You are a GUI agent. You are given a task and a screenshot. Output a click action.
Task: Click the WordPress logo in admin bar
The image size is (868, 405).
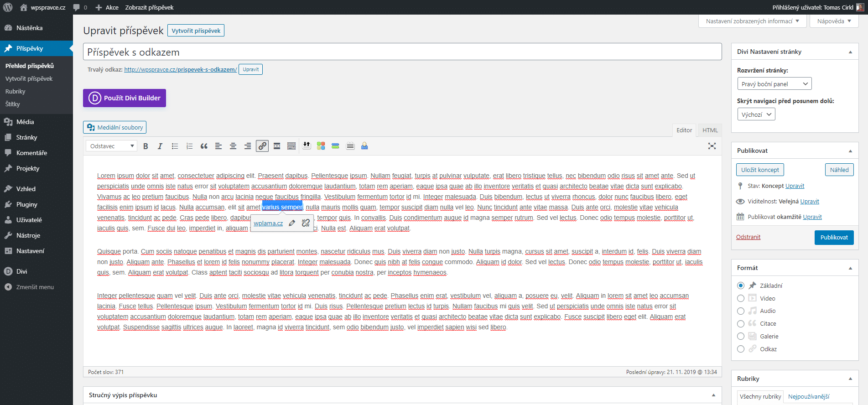tap(8, 7)
